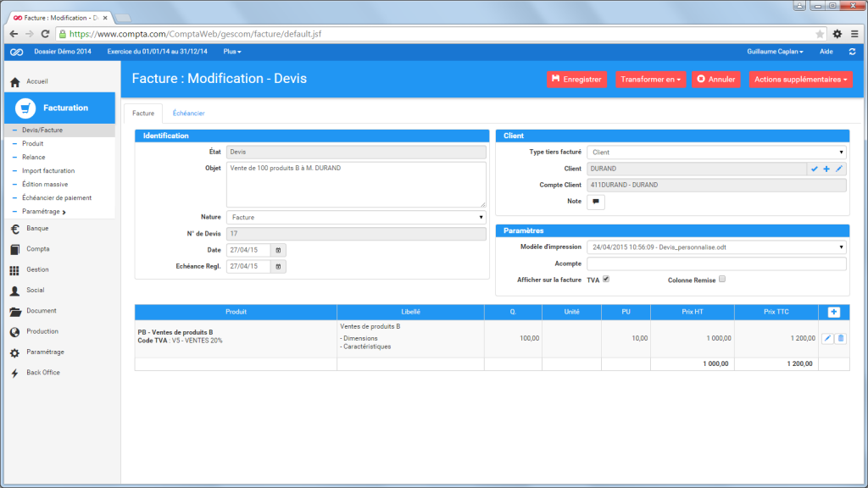
Task: Open the Nature dropdown showing Facture
Action: coord(355,219)
